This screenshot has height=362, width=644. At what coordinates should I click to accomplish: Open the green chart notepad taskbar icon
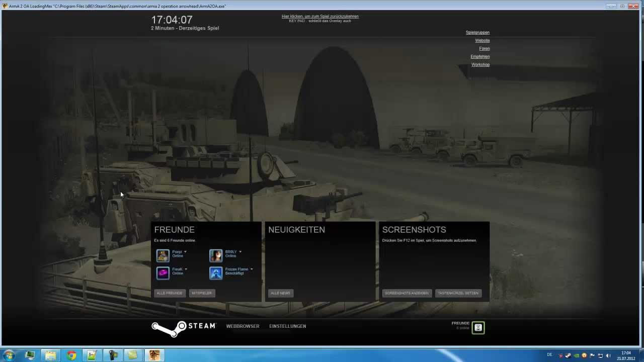coord(92,355)
